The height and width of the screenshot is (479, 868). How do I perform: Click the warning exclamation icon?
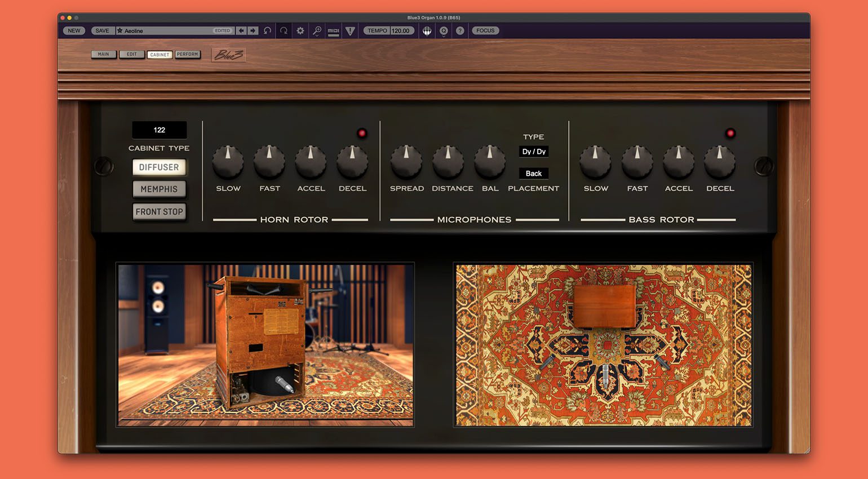(x=350, y=30)
